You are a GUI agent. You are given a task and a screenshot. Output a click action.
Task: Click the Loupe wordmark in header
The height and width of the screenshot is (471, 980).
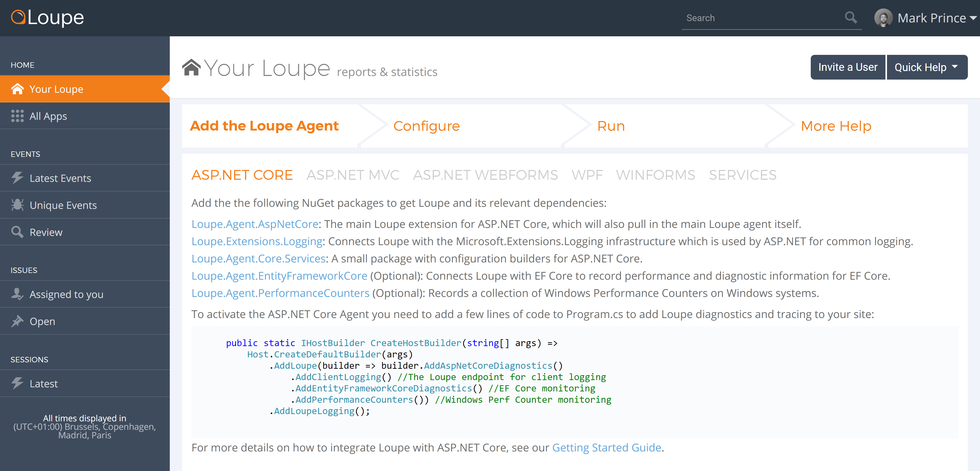click(56, 18)
